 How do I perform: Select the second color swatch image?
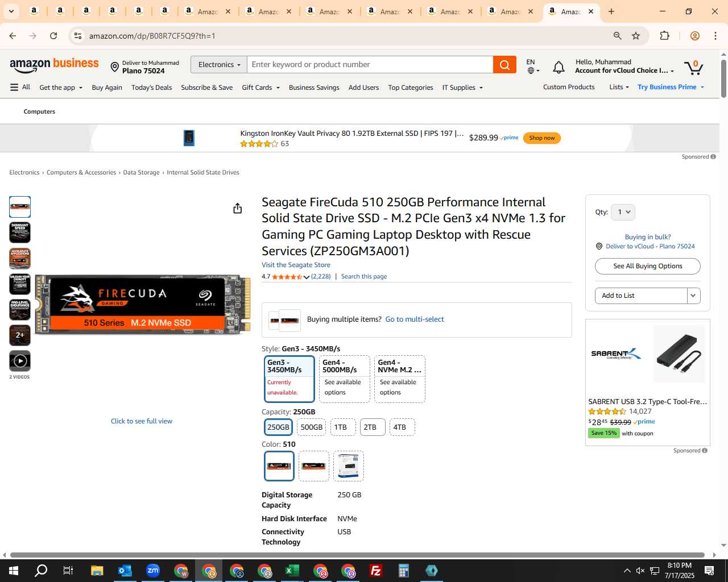click(313, 466)
